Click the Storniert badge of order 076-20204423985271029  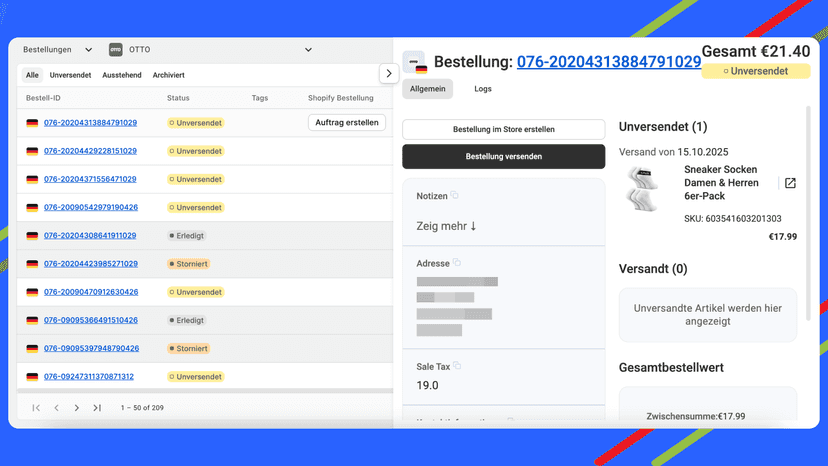click(189, 264)
